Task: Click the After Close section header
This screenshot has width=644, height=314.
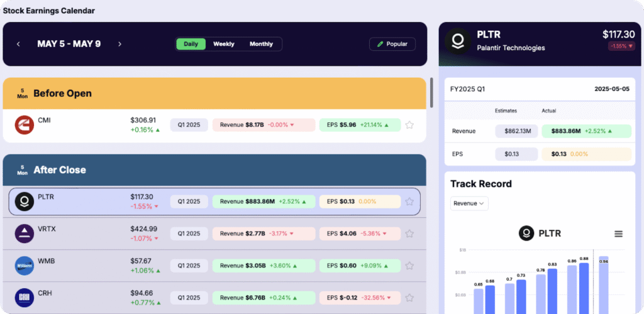Action: tap(214, 170)
